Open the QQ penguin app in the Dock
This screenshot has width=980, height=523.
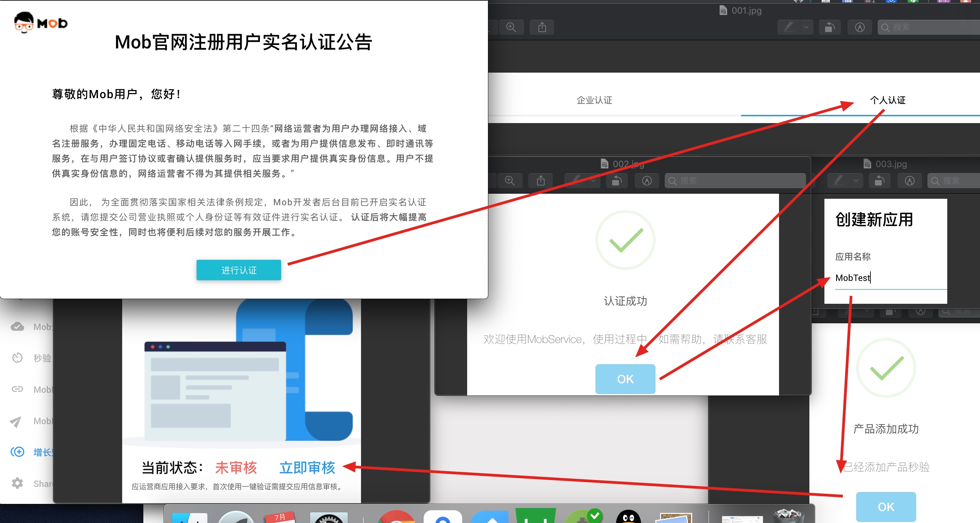pos(629,516)
